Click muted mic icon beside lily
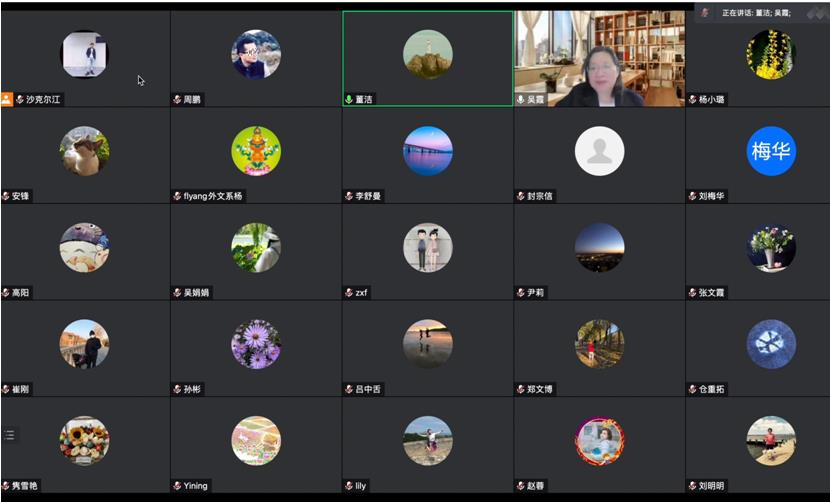This screenshot has width=830, height=502. [x=349, y=486]
